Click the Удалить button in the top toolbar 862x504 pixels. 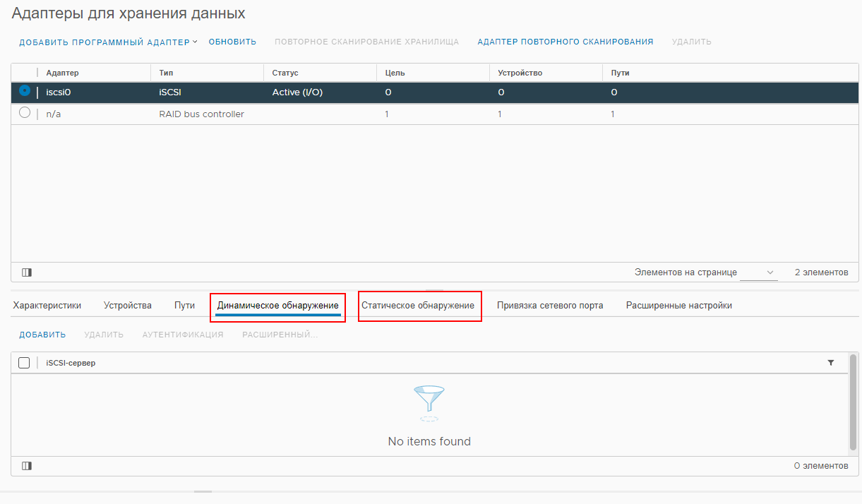[x=692, y=42]
